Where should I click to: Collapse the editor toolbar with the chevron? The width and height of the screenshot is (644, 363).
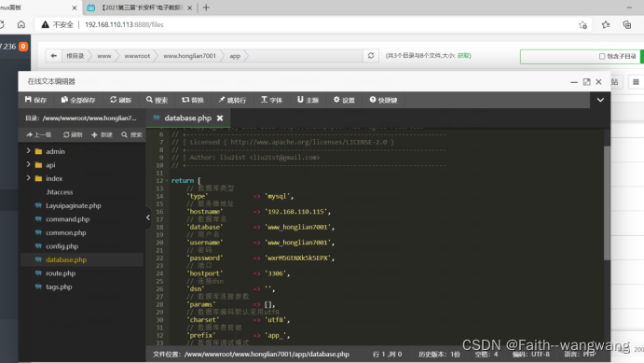[x=600, y=100]
